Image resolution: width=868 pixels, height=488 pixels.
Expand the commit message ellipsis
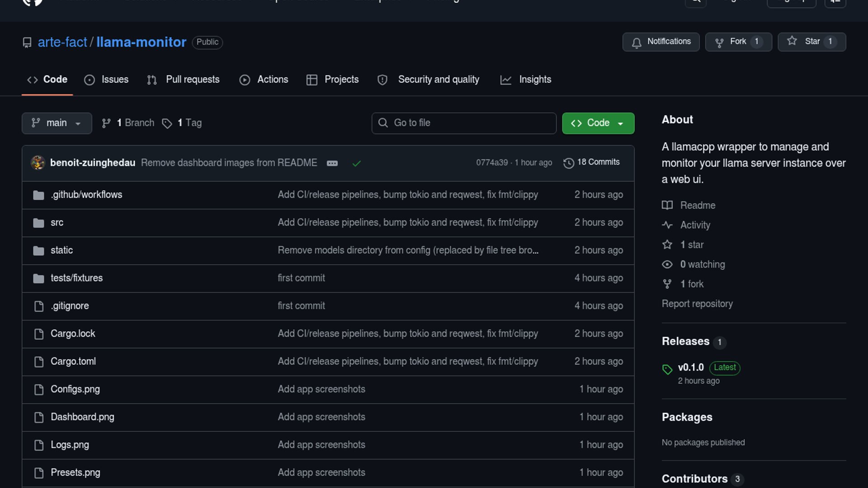tap(332, 164)
